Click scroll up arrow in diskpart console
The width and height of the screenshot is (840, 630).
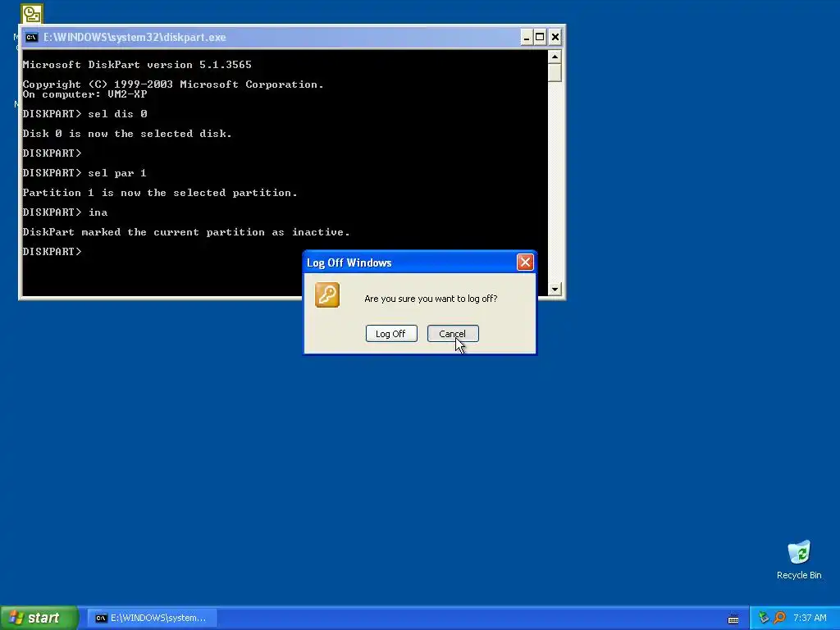click(x=555, y=57)
